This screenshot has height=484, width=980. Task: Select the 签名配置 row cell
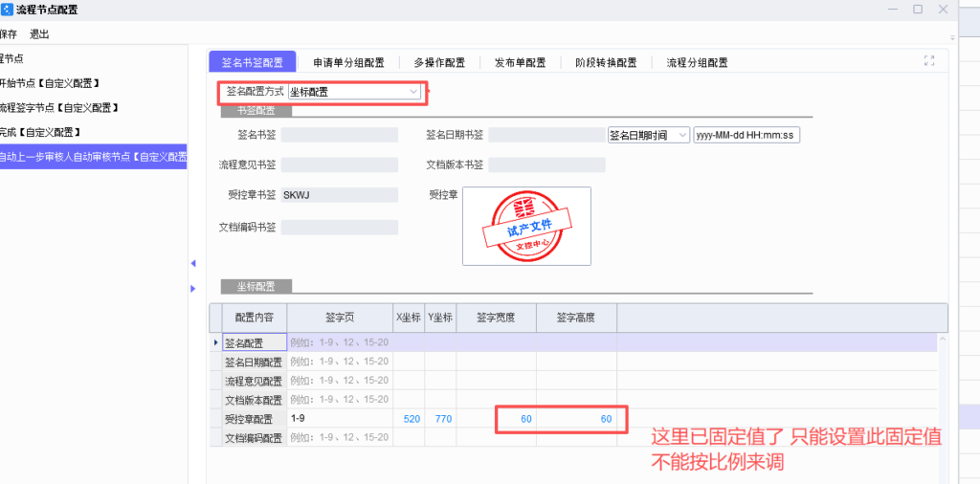(255, 342)
